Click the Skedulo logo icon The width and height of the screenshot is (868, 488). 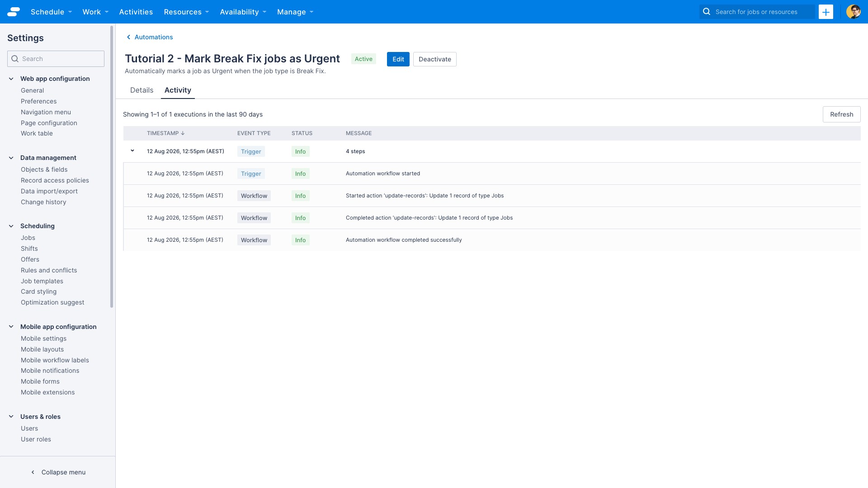tap(14, 12)
